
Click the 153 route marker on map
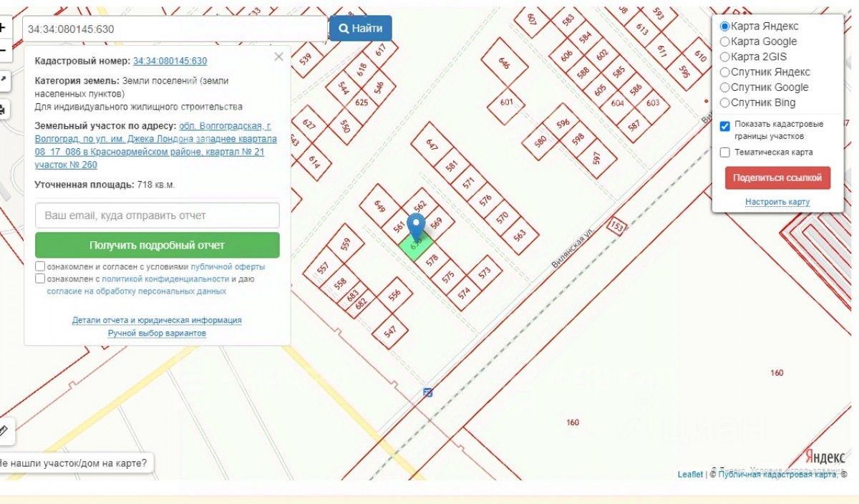(616, 226)
